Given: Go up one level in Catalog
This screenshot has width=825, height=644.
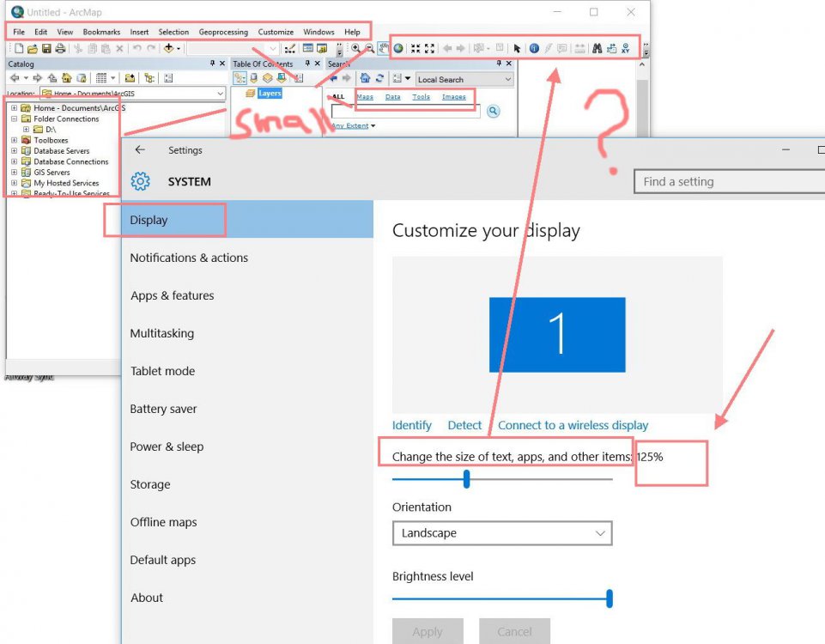Looking at the screenshot, I should 52,78.
